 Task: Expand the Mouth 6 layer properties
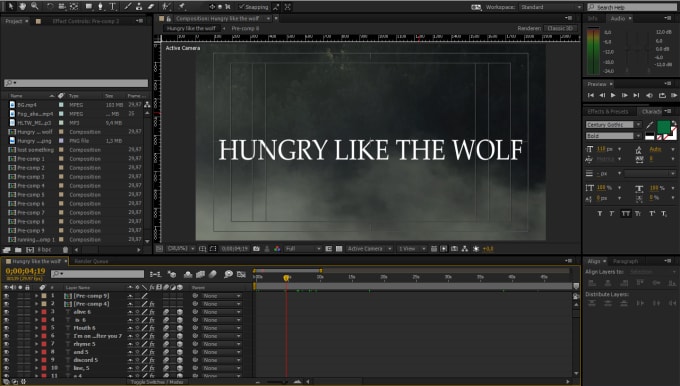pyautogui.click(x=37, y=328)
